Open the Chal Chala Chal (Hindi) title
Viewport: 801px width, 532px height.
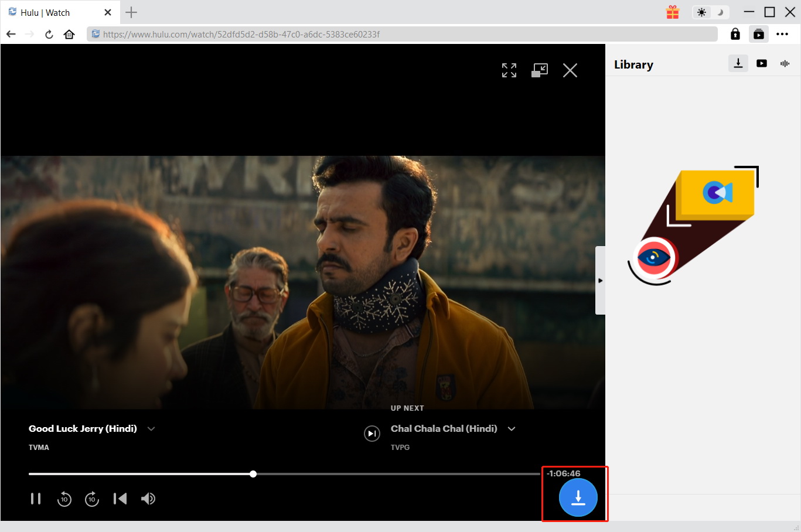coord(444,429)
